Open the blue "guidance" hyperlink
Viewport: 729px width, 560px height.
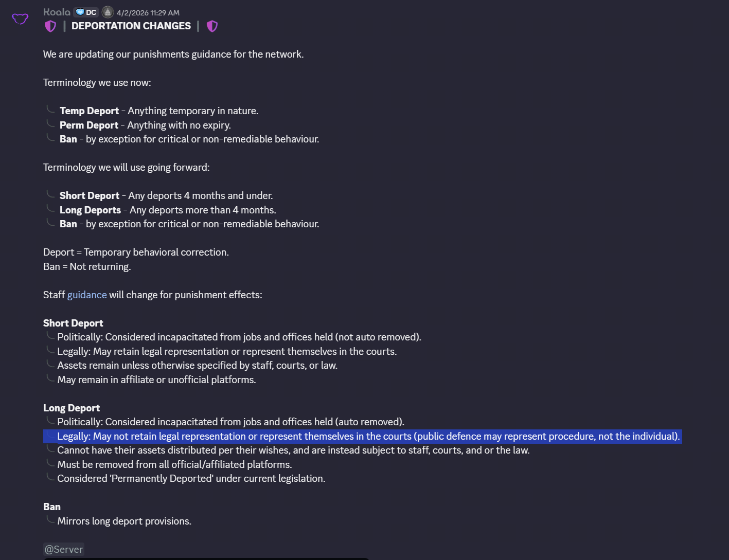(x=87, y=295)
